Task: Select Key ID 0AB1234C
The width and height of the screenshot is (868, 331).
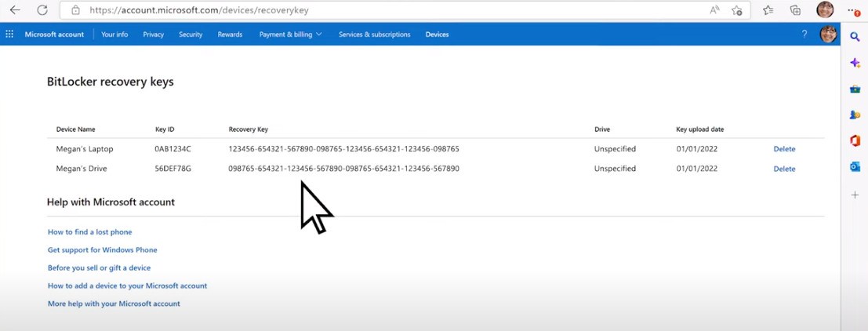Action: click(173, 149)
